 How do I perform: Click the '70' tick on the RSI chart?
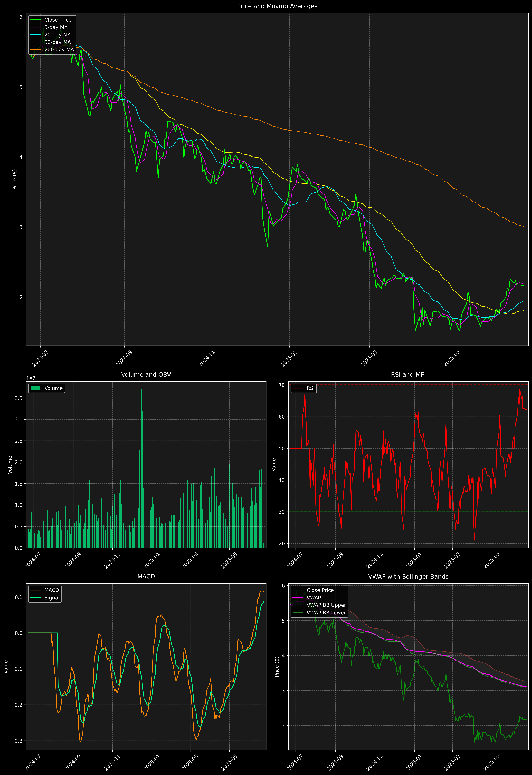[282, 385]
